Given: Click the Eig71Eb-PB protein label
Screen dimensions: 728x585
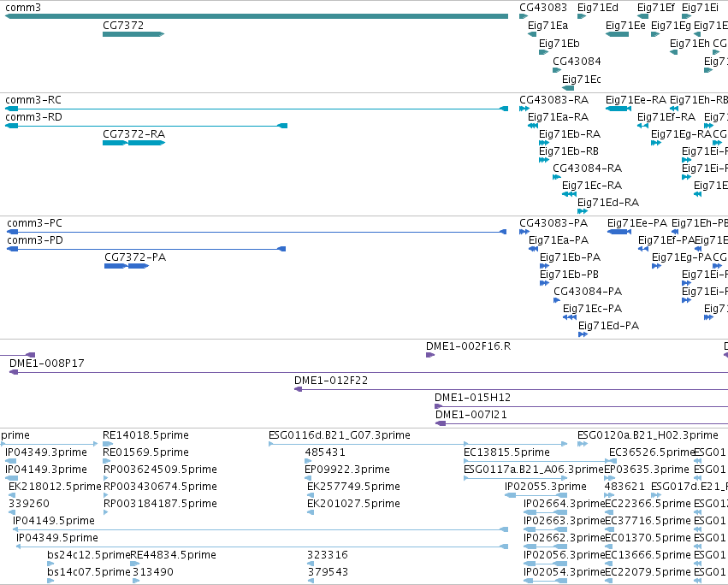Looking at the screenshot, I should pos(569,275).
